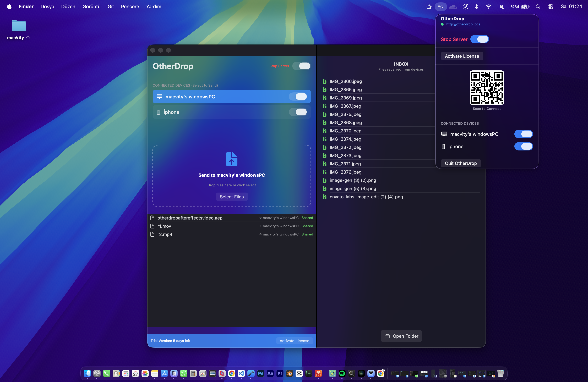Screen dimensions: 588x382
Task: Open Spotify from the dock
Action: click(342, 373)
